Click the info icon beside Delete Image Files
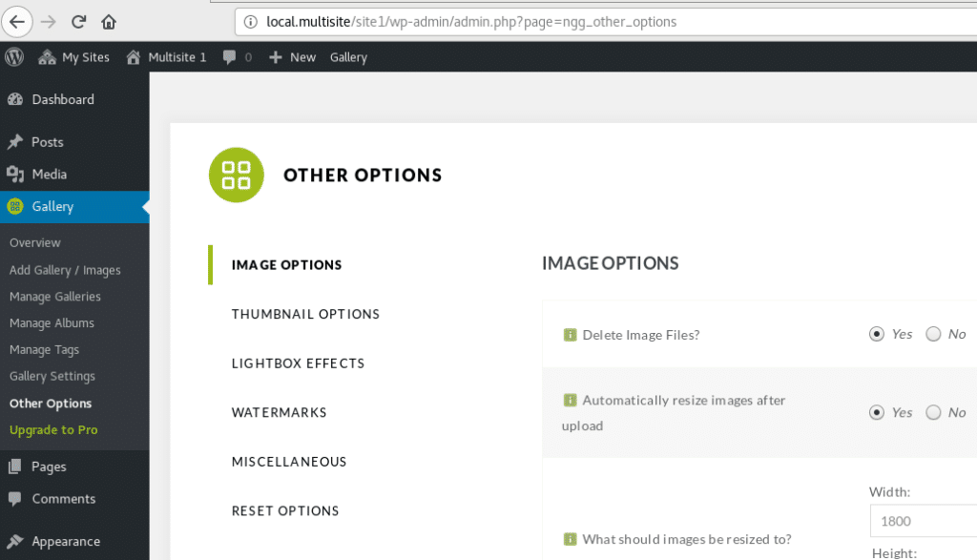 click(x=570, y=335)
